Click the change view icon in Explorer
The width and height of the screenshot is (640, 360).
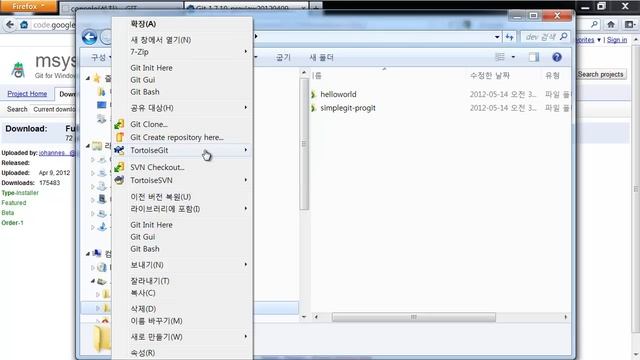point(500,57)
